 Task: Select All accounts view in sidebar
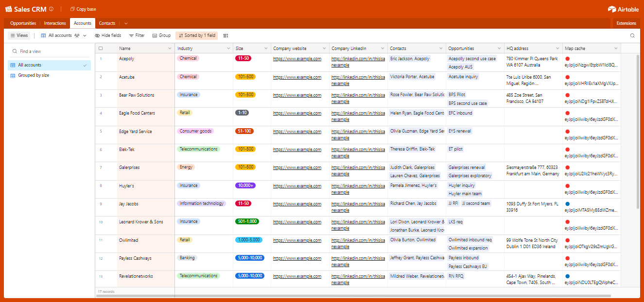(x=49, y=65)
